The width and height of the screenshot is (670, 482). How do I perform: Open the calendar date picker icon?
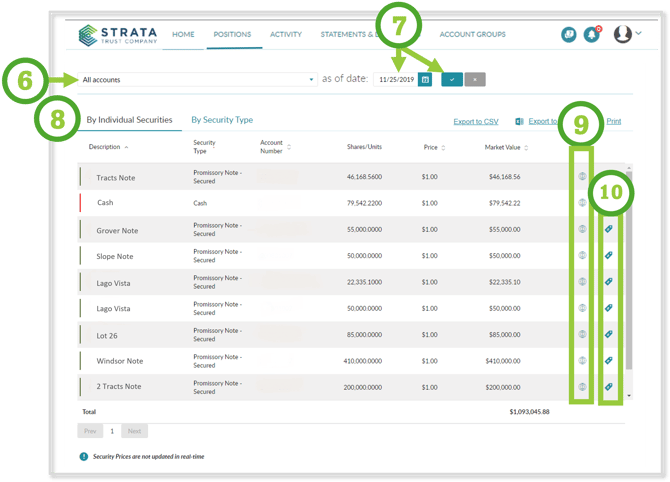[425, 79]
